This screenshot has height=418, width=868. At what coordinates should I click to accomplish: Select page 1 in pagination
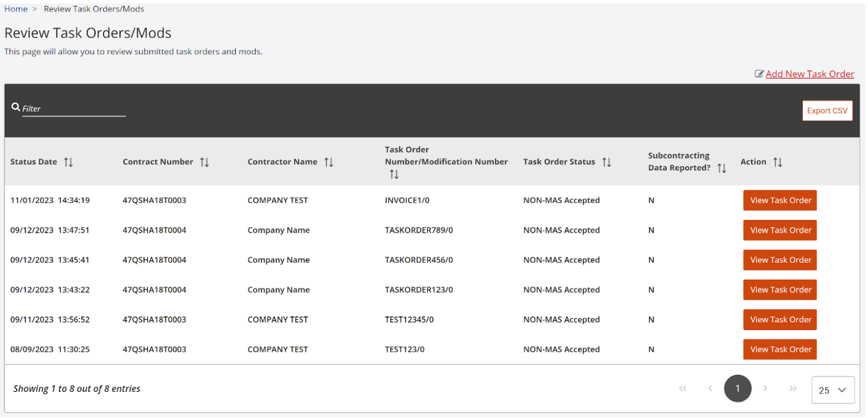[x=737, y=388]
